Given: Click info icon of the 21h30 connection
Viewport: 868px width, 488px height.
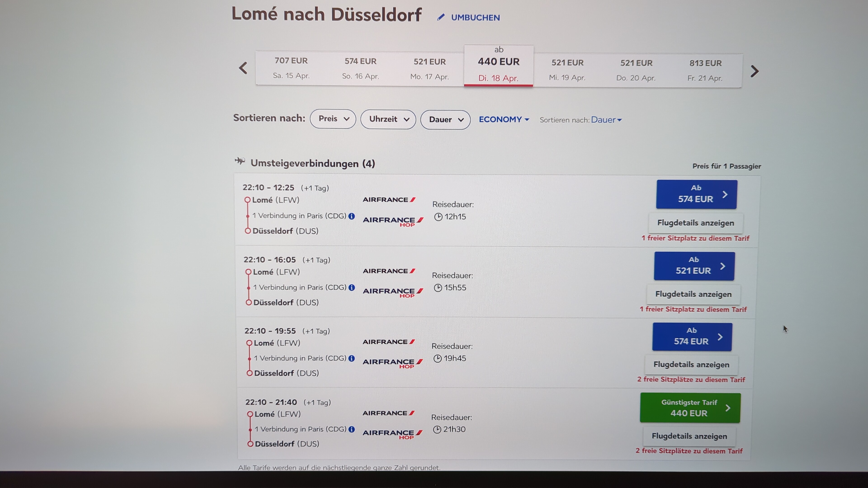Looking at the screenshot, I should (x=351, y=429).
